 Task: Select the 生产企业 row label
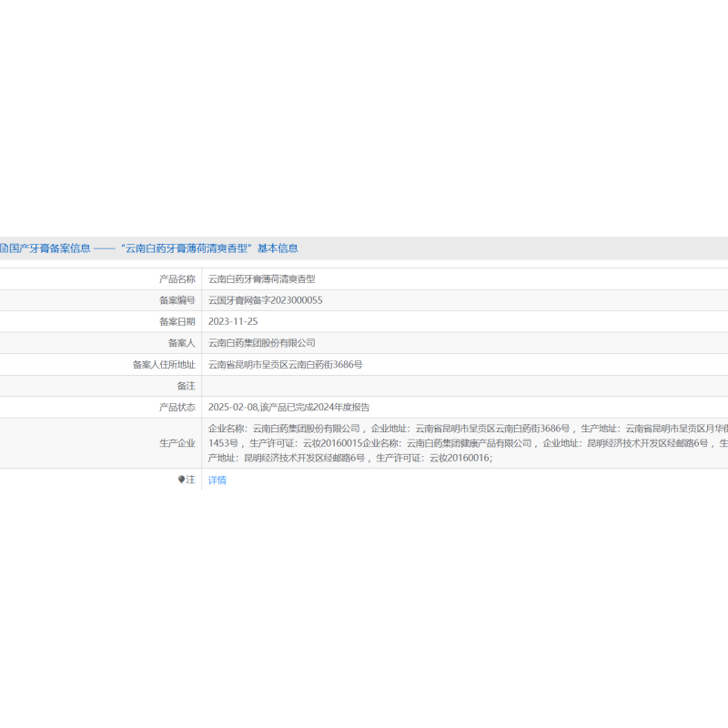(177, 443)
